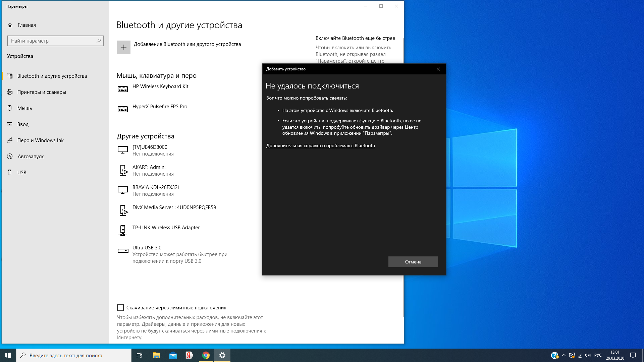Click the keyboard icon beside Ввод

point(10,124)
